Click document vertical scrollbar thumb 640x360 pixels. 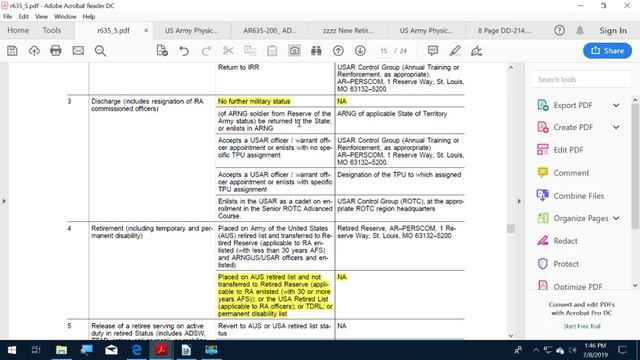click(x=511, y=229)
